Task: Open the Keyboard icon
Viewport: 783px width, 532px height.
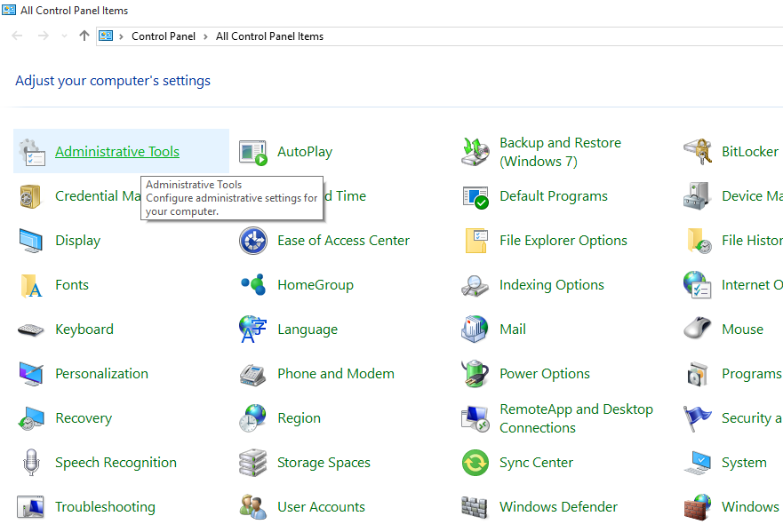Action: tap(31, 330)
